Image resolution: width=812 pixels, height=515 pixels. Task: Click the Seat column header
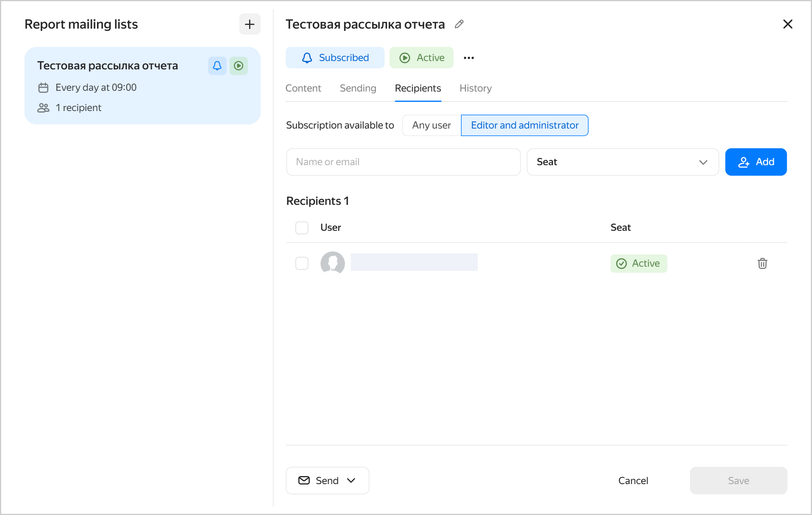(x=621, y=228)
